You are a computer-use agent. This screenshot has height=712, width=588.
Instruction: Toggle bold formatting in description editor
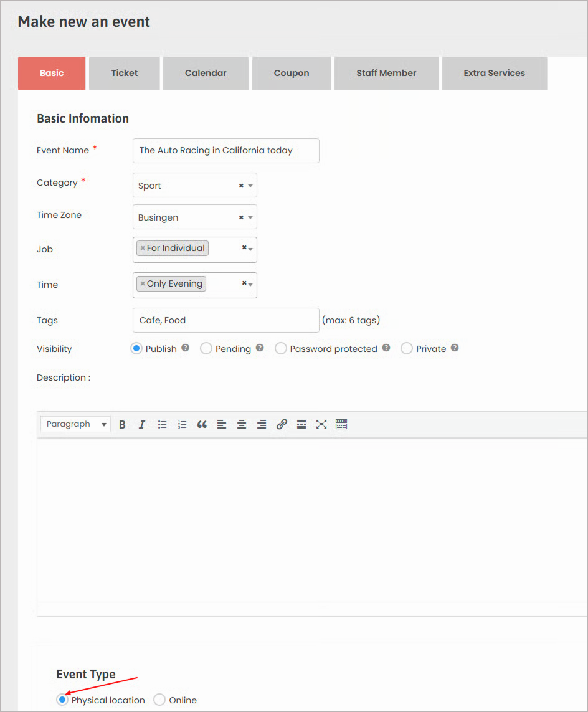click(x=123, y=424)
